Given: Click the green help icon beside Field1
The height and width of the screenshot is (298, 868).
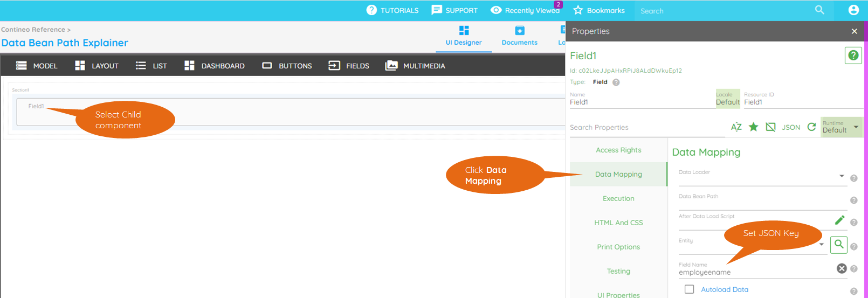Looking at the screenshot, I should pos(853,56).
